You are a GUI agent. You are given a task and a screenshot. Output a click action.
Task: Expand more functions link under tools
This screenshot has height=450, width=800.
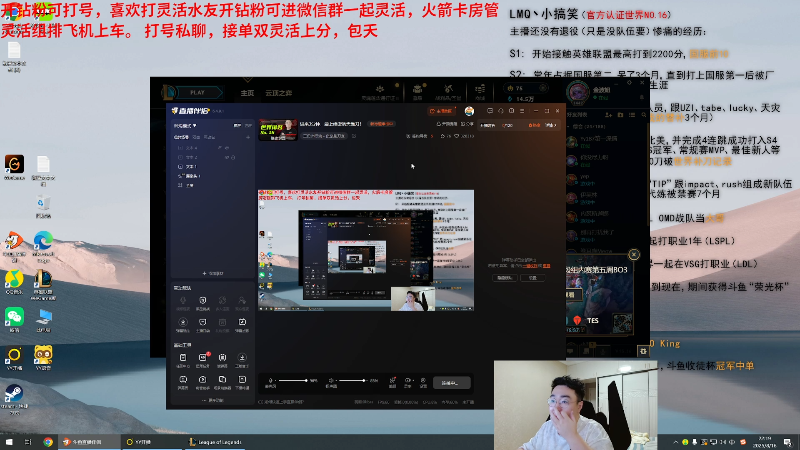(x=213, y=401)
